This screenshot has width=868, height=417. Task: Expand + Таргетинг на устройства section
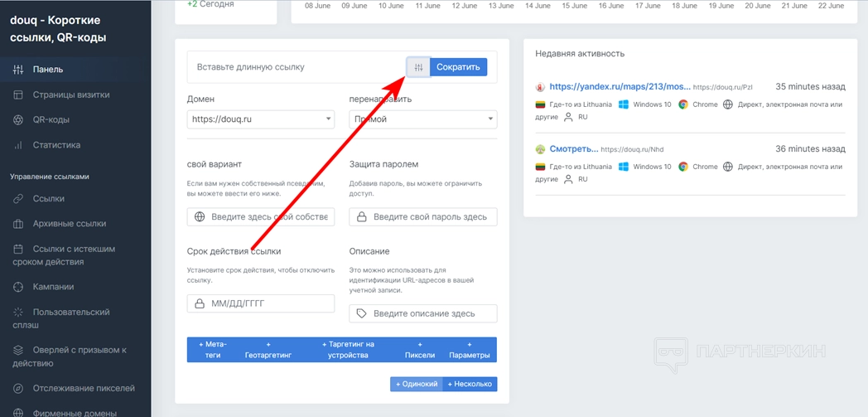(348, 350)
